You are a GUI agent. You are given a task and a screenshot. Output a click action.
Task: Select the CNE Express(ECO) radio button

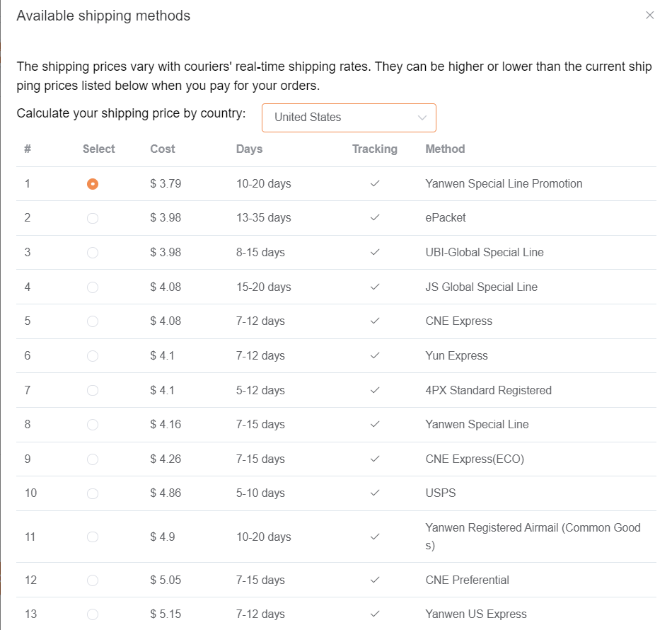click(x=93, y=459)
